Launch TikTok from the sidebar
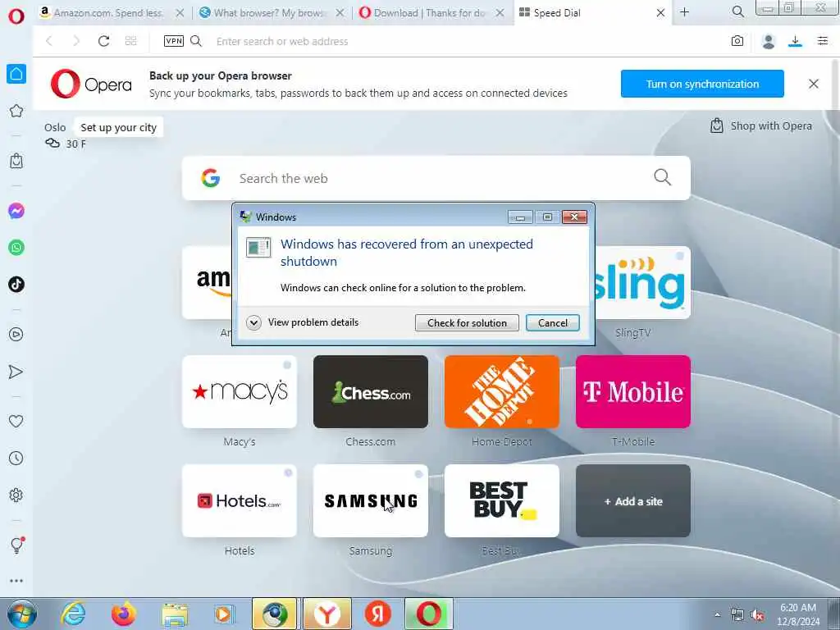This screenshot has width=840, height=630. (16, 284)
